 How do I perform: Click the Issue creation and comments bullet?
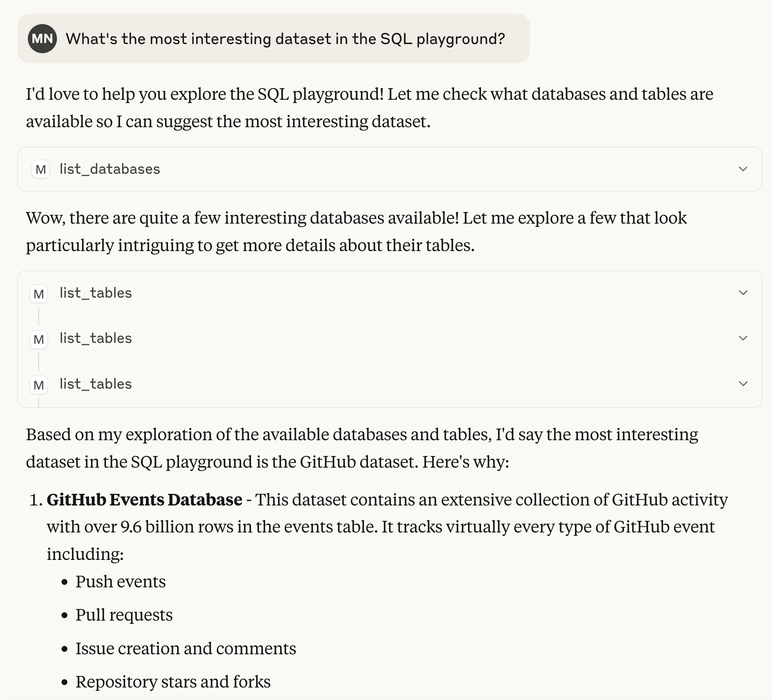pyautogui.click(x=185, y=648)
